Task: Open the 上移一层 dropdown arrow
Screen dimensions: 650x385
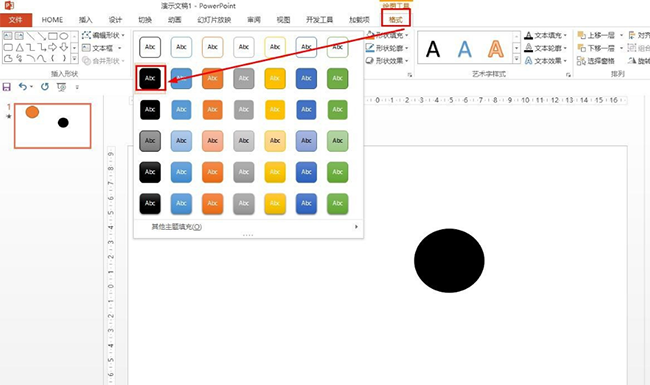Action: point(621,35)
